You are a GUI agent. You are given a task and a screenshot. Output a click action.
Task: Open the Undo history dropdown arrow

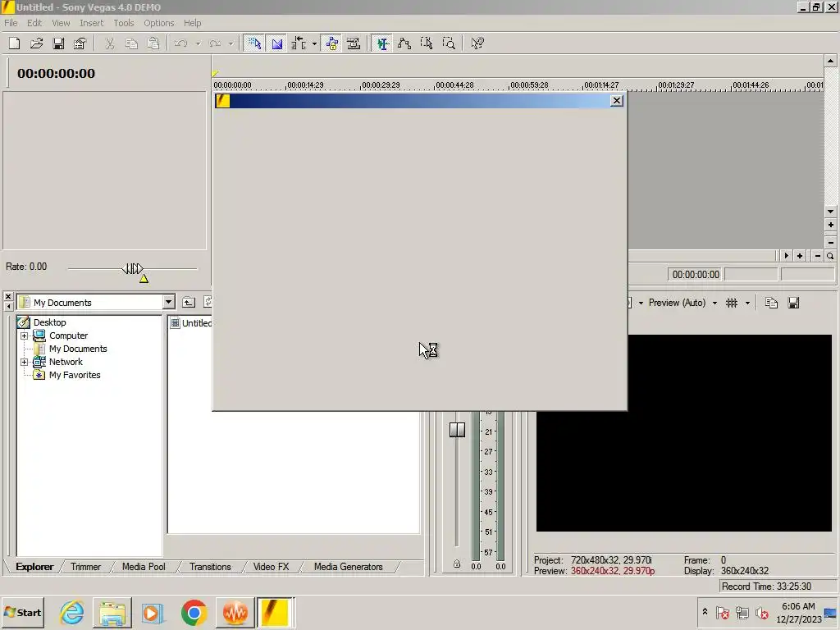(x=198, y=43)
